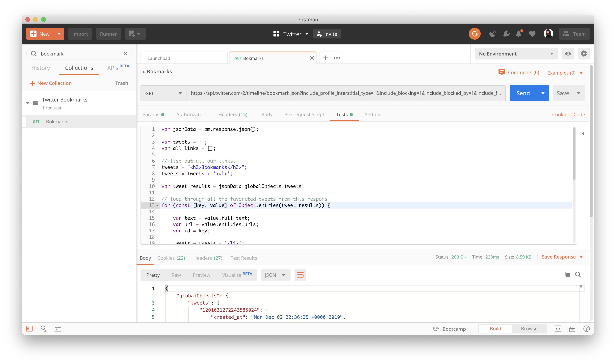
Task: Open the help question mark icon
Action: [x=586, y=329]
